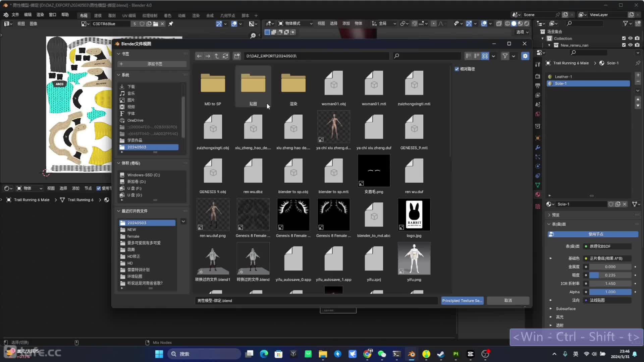Refresh the file list
Viewport: 644px width, 362px height.
click(x=225, y=56)
